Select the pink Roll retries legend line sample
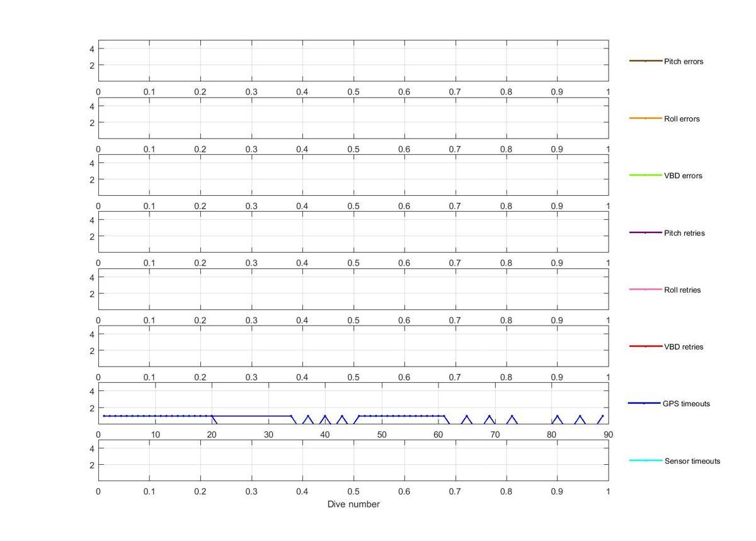The width and height of the screenshot is (756, 541). pos(646,290)
